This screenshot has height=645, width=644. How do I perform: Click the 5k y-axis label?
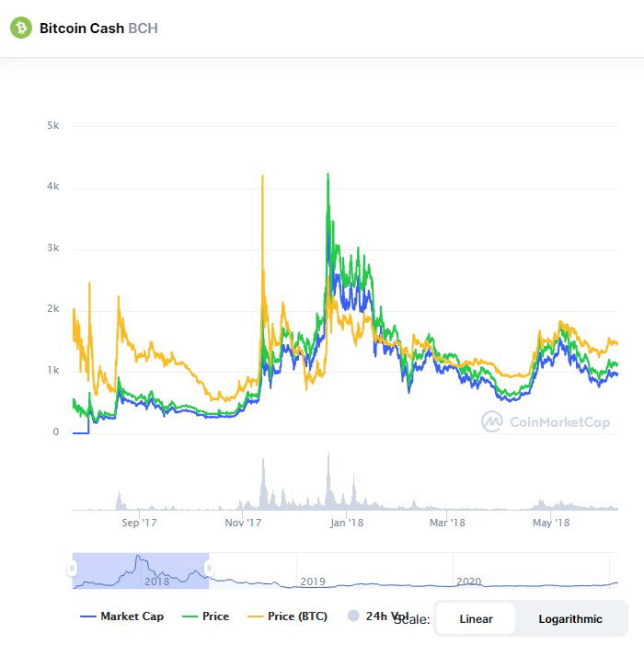[x=53, y=125]
